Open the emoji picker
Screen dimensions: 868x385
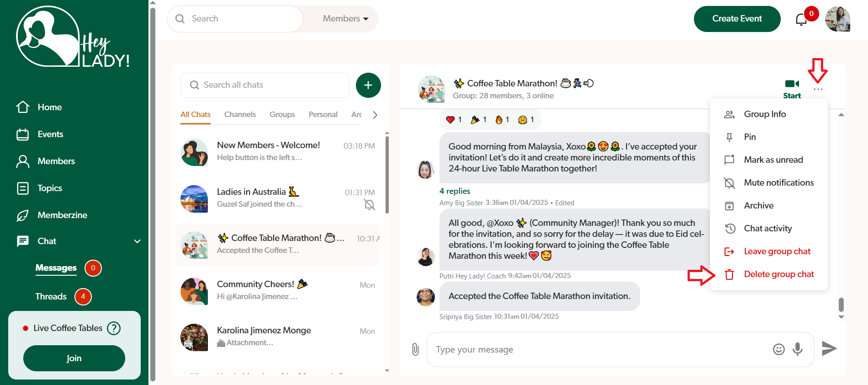(779, 349)
